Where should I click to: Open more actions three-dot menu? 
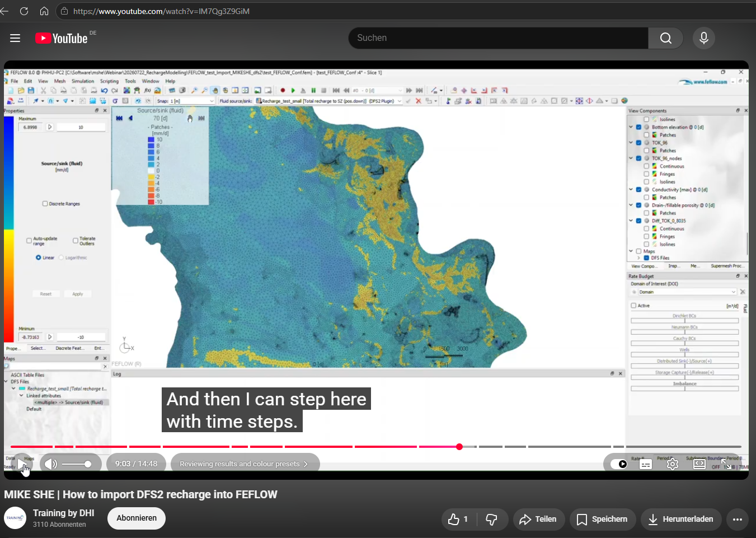coord(738,520)
